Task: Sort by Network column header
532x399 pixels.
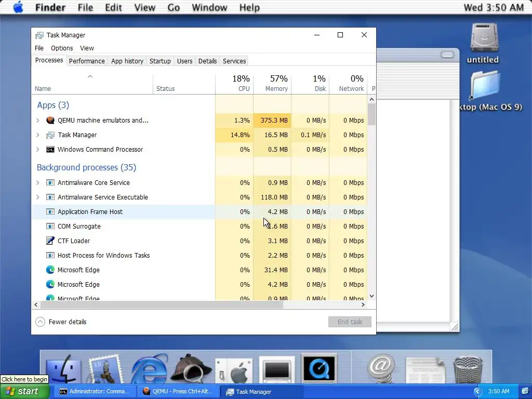Action: point(349,83)
